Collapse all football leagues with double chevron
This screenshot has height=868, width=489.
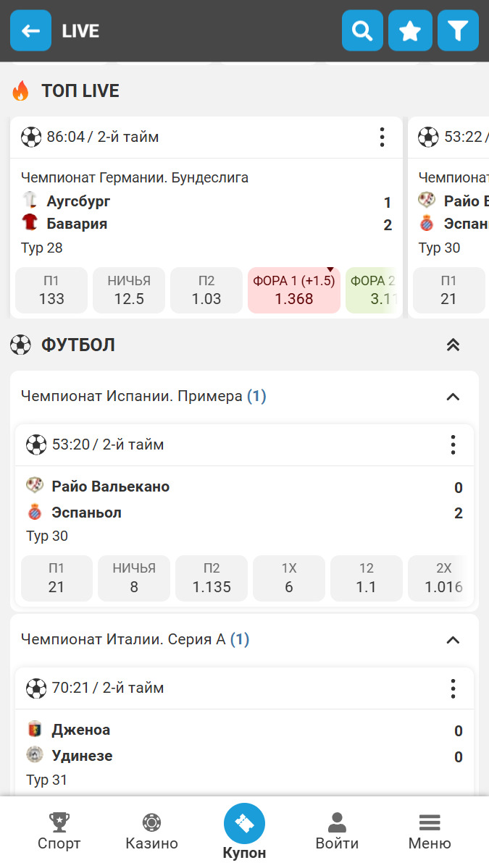click(453, 345)
